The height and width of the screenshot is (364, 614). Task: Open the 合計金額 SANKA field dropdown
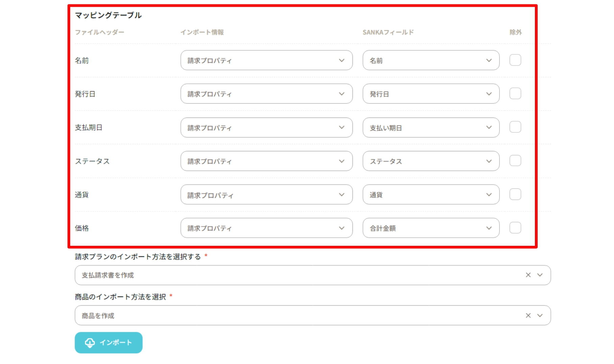[431, 228]
